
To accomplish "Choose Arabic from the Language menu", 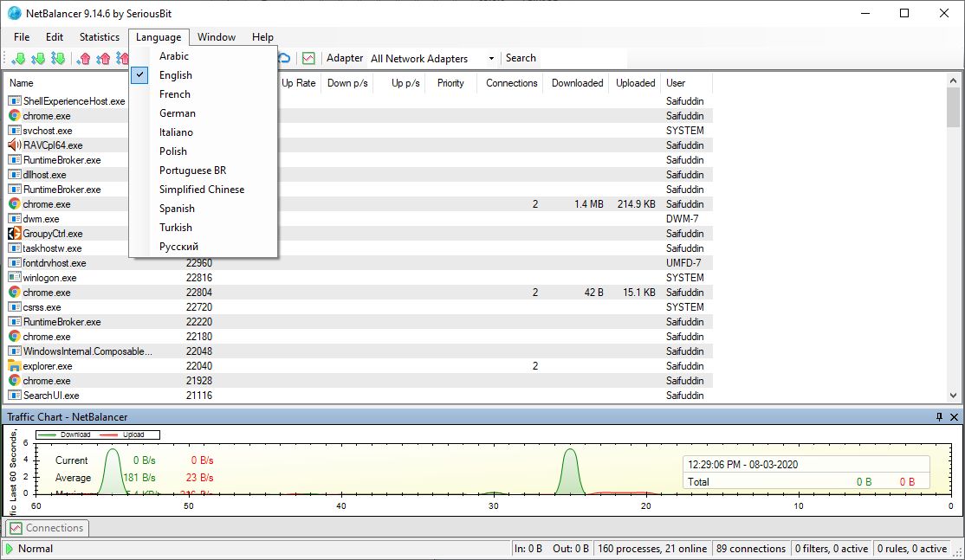I will (203, 56).
